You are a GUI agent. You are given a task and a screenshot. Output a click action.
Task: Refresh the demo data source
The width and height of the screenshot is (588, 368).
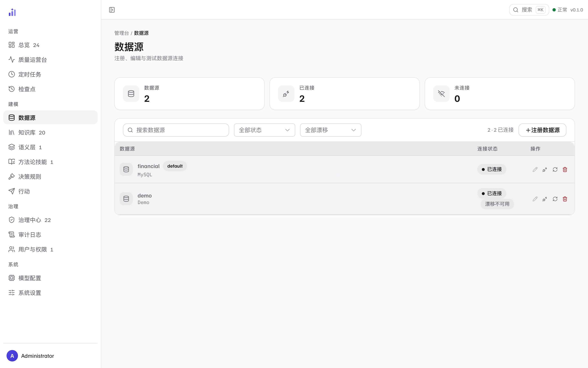pos(555,199)
